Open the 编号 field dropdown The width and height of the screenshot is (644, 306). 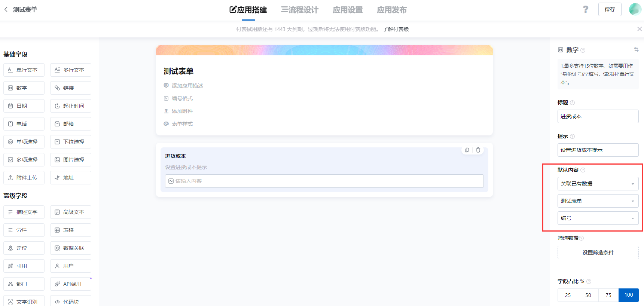(x=598, y=218)
